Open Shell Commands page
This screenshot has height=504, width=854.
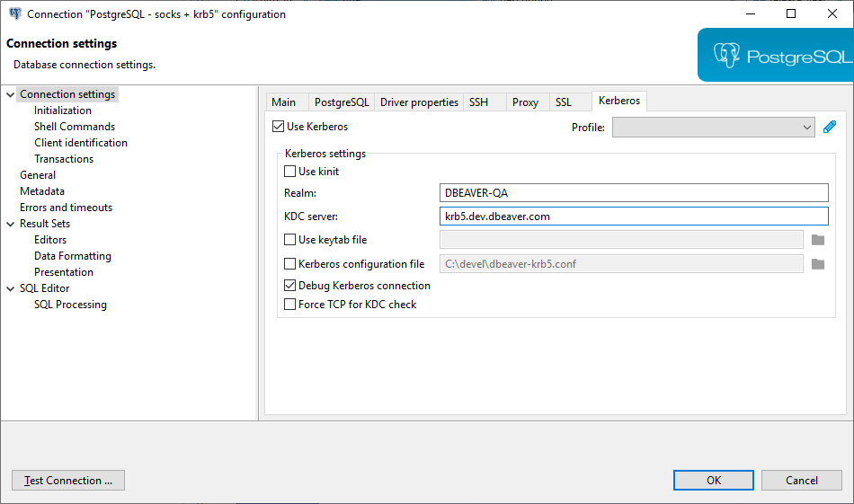click(x=75, y=127)
